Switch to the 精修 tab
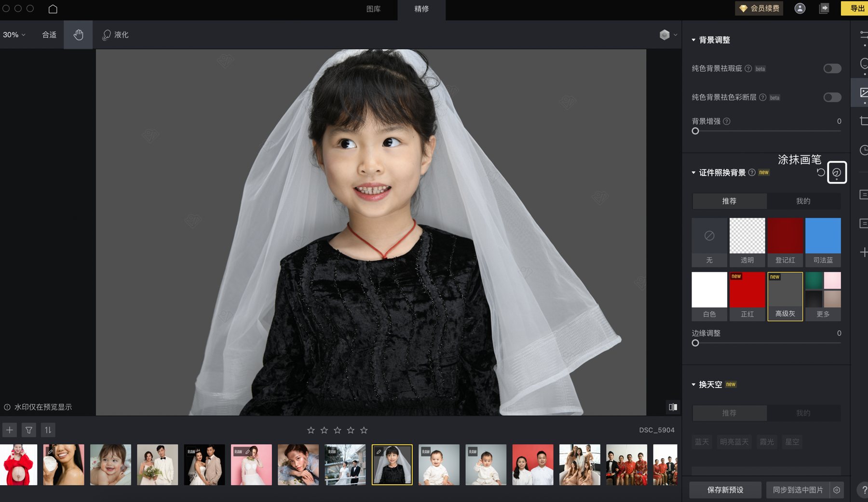 point(421,9)
